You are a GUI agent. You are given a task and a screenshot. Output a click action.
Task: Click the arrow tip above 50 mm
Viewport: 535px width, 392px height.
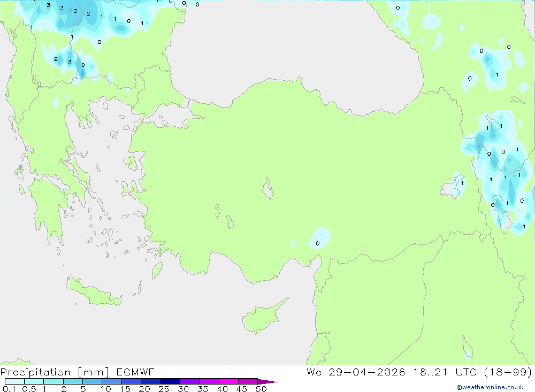(267, 382)
